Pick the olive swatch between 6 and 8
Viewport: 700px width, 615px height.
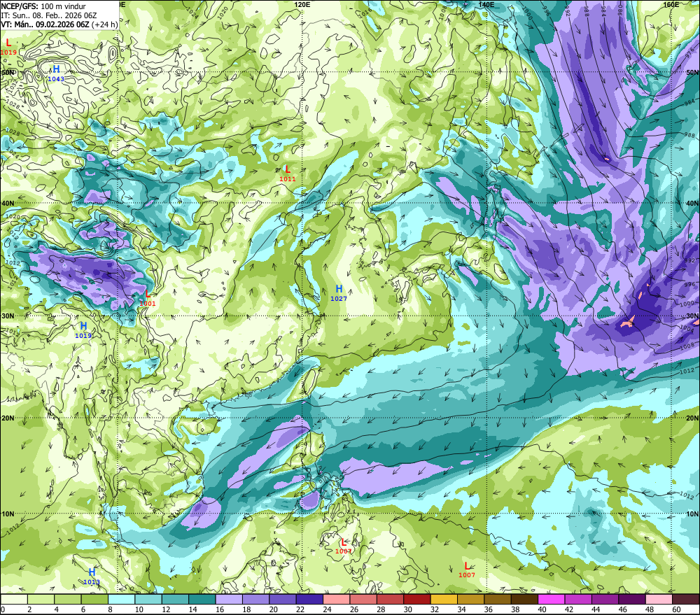coord(94,599)
